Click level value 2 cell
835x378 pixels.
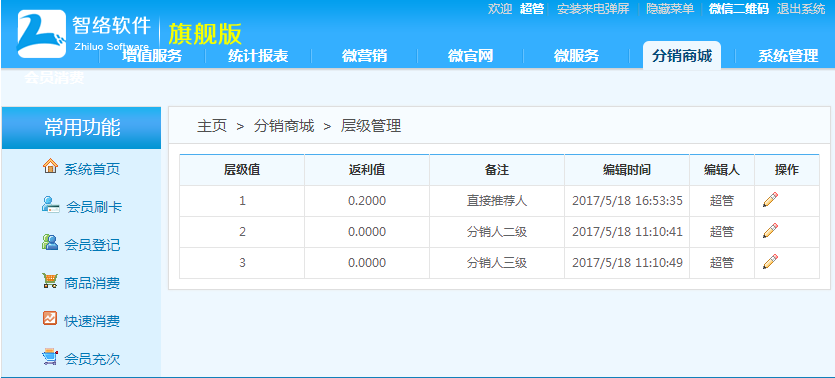click(242, 232)
